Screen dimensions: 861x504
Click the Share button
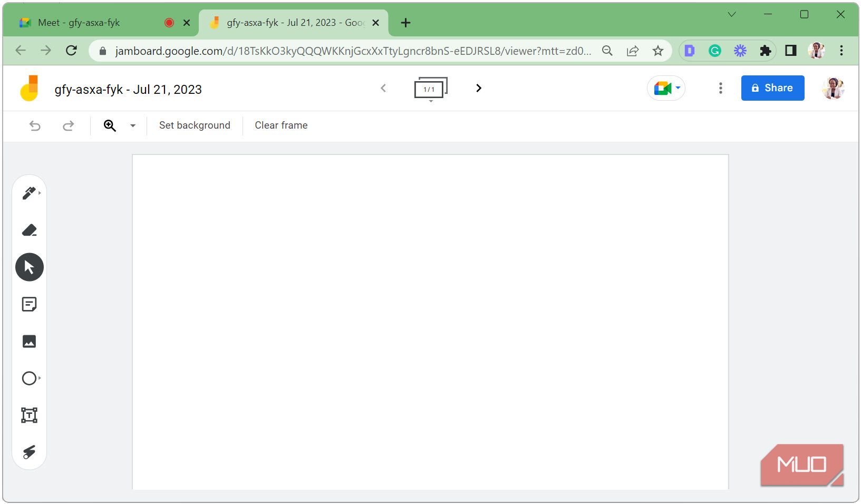[772, 88]
